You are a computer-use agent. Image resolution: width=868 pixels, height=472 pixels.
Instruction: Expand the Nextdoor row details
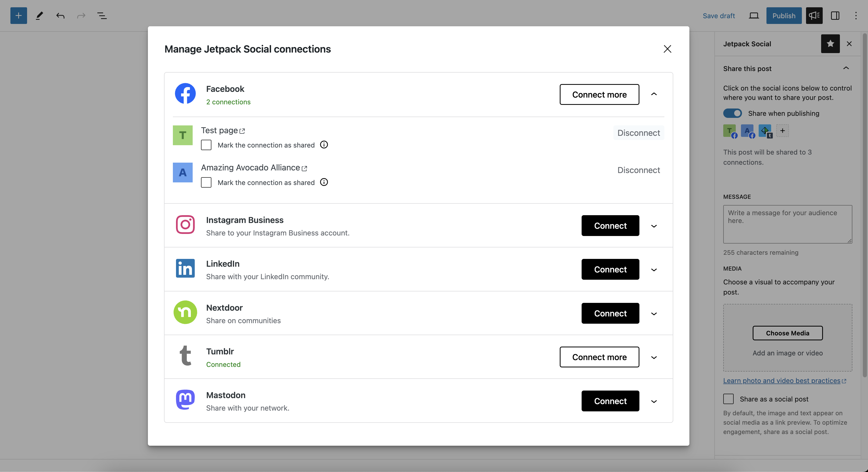[x=654, y=314]
